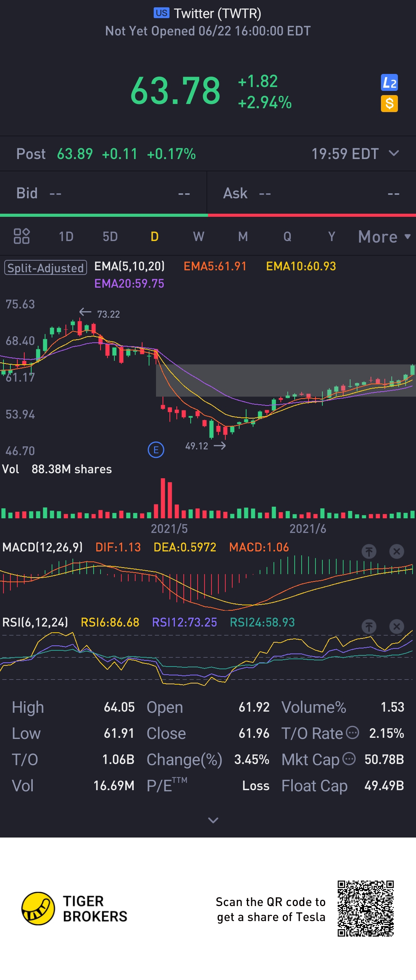Tap the Bid quote row
416x980 pixels.
pyautogui.click(x=103, y=193)
